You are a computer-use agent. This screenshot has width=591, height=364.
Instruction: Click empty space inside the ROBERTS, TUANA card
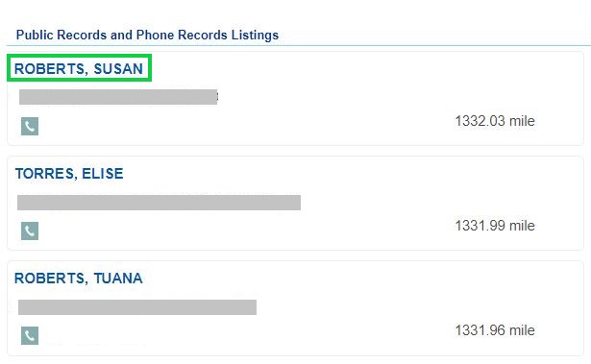[x=339, y=282]
